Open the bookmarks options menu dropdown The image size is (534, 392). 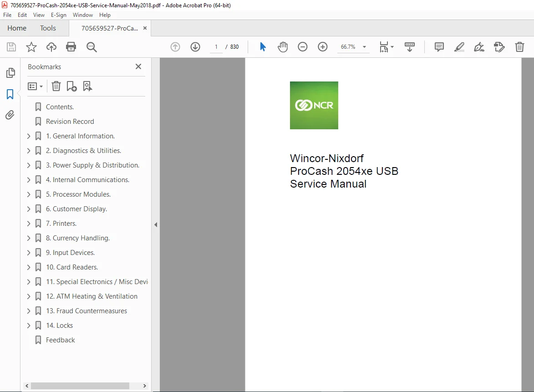[35, 86]
